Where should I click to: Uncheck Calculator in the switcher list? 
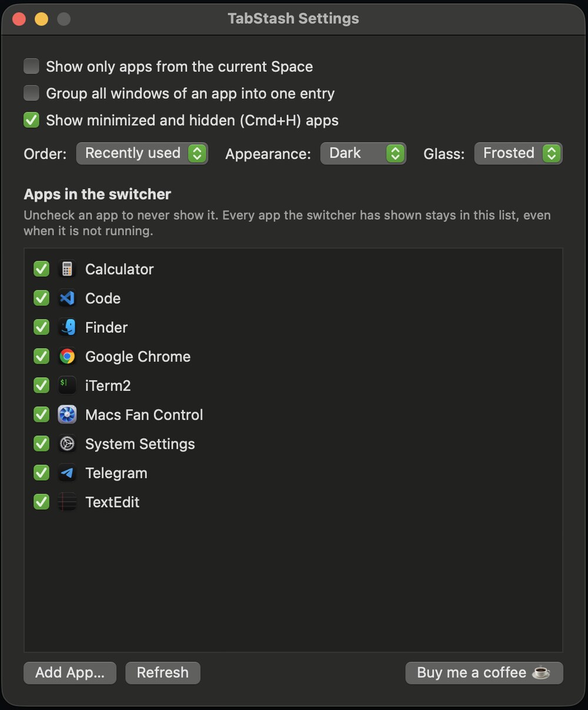pos(41,269)
